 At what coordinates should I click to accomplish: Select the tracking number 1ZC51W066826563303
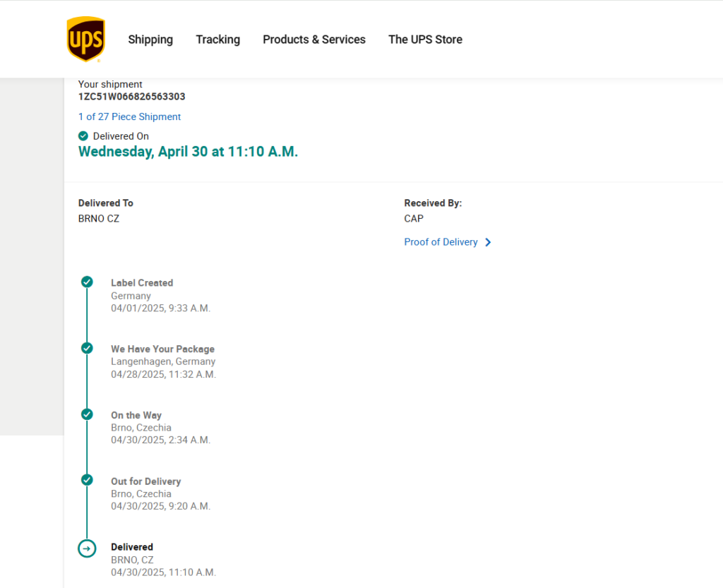(131, 97)
